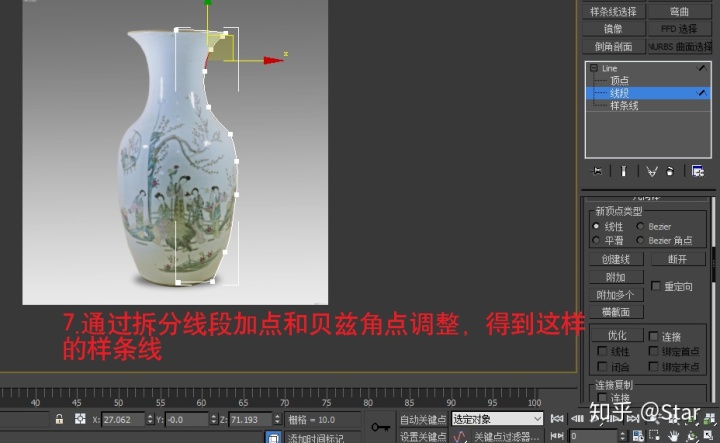Toggle the 设置关键点 button

click(x=423, y=436)
